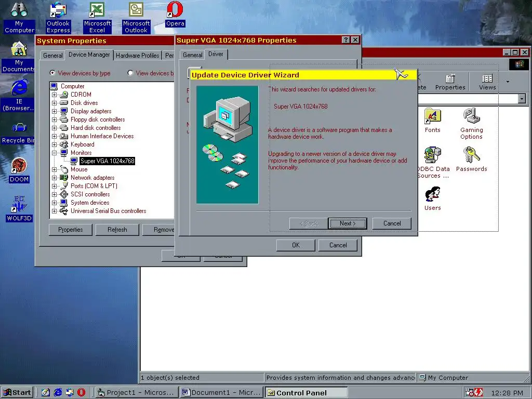Switch to General tab in Super VGA Properties

(x=192, y=55)
